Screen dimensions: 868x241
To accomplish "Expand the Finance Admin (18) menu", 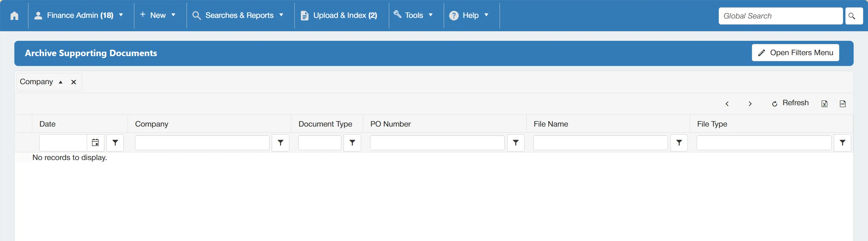I will 79,16.
